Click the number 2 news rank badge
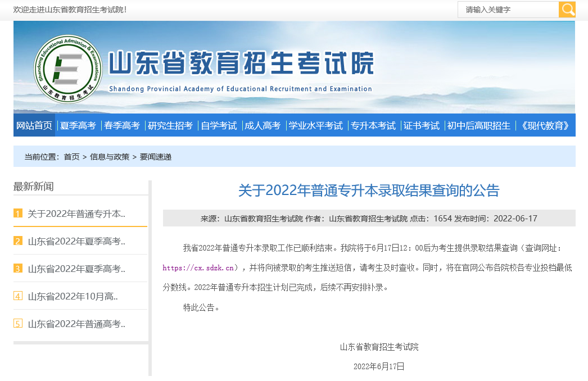The width and height of the screenshot is (588, 381). (18, 241)
